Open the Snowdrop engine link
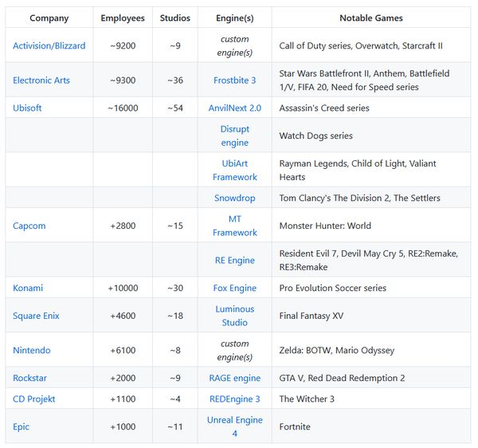Viewport: 478px width, 448px height. click(235, 198)
